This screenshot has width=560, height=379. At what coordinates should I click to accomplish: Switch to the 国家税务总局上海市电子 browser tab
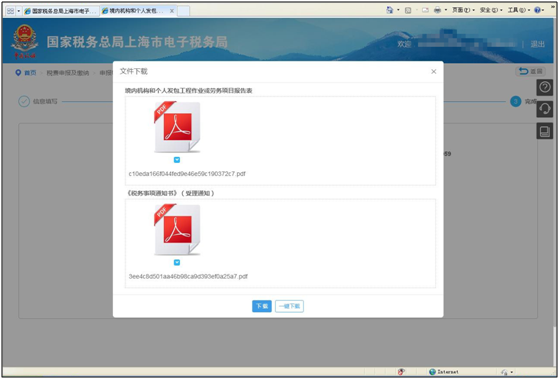pyautogui.click(x=61, y=11)
